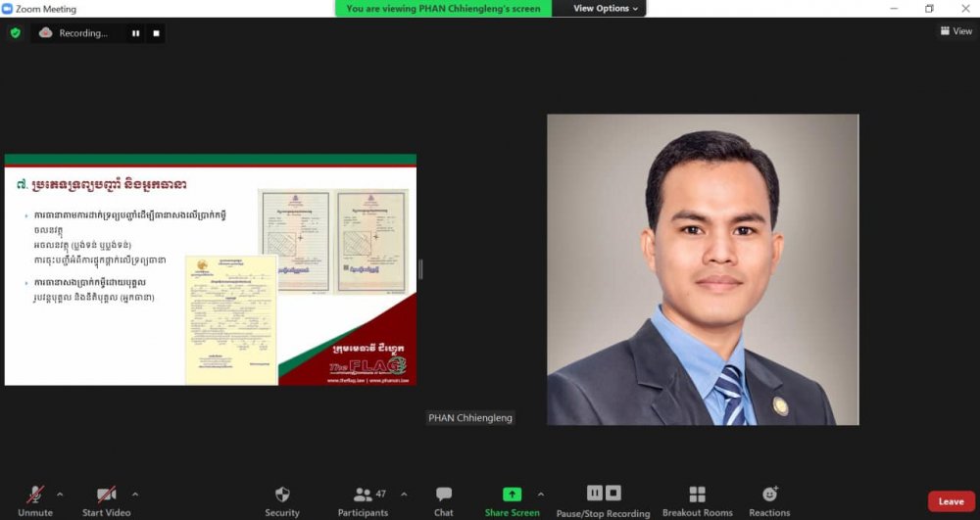Click the Pause/Stop Recording toolbar control
Screen dimensions: 980x520
coord(603,494)
